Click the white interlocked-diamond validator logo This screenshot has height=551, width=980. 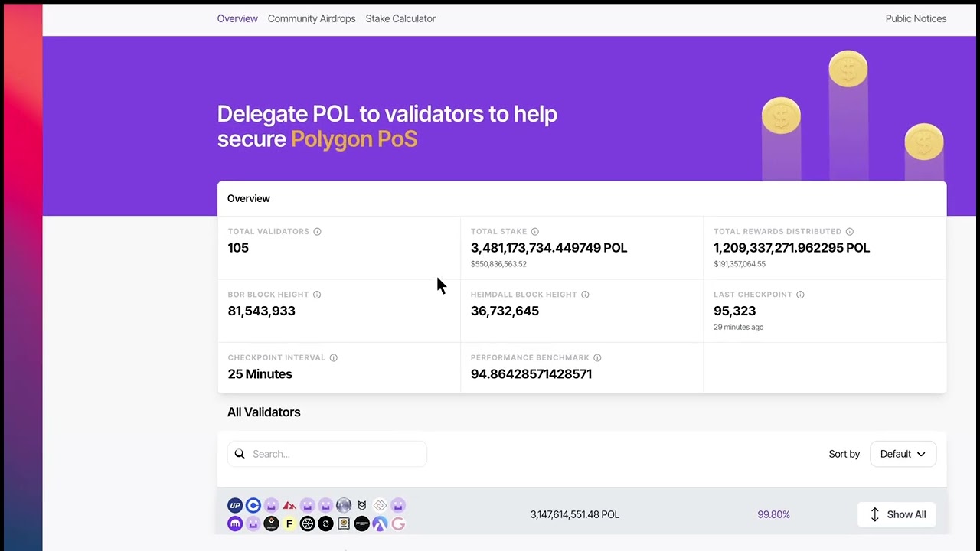coord(380,505)
